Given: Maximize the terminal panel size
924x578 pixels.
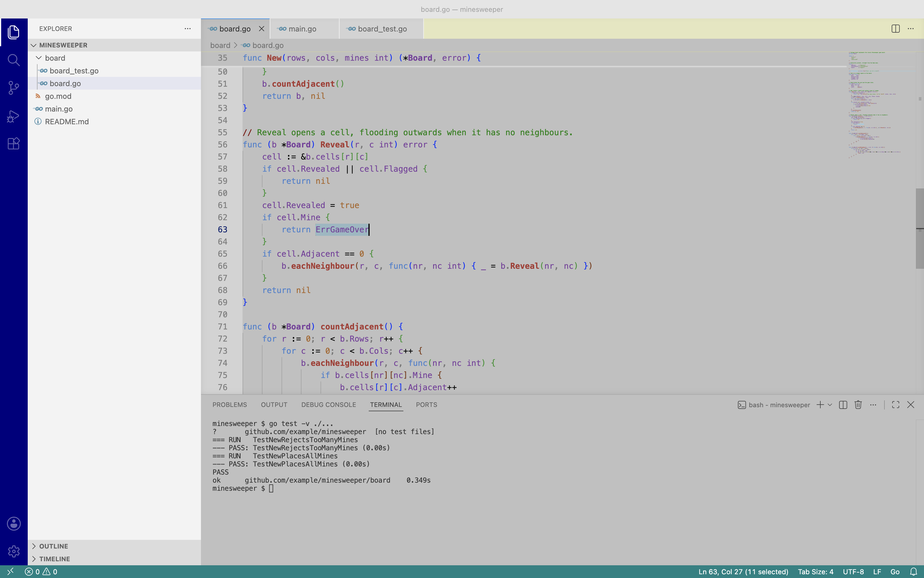Looking at the screenshot, I should (896, 405).
